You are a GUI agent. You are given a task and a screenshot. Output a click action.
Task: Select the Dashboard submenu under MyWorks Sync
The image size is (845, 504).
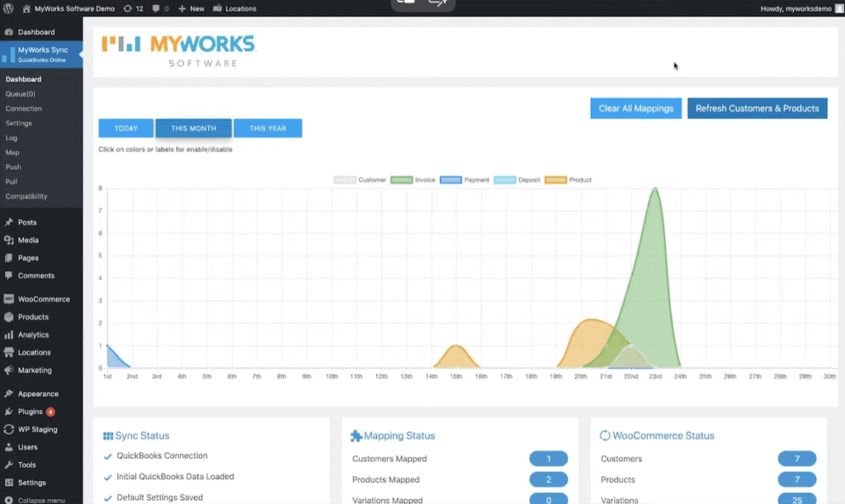(x=23, y=79)
